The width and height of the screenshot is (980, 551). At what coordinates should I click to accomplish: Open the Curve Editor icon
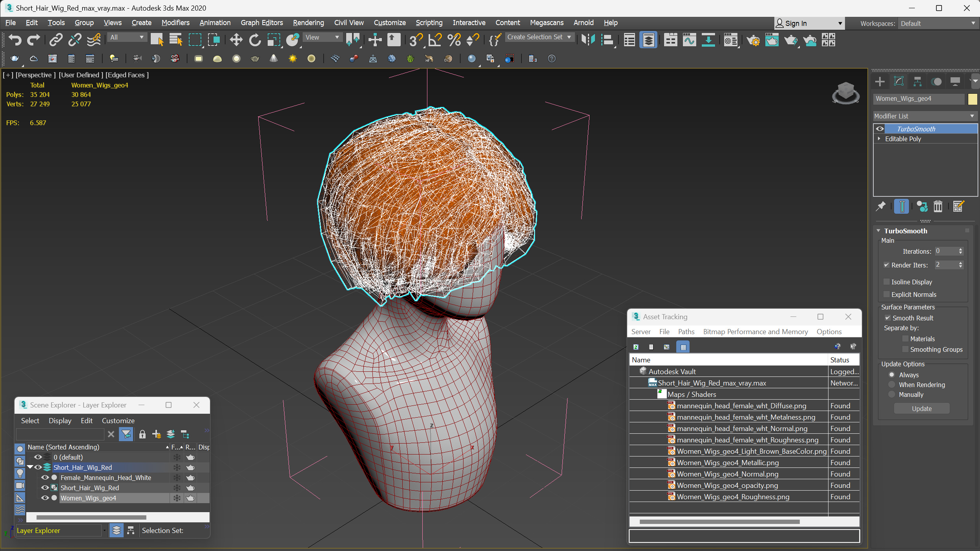(x=689, y=40)
